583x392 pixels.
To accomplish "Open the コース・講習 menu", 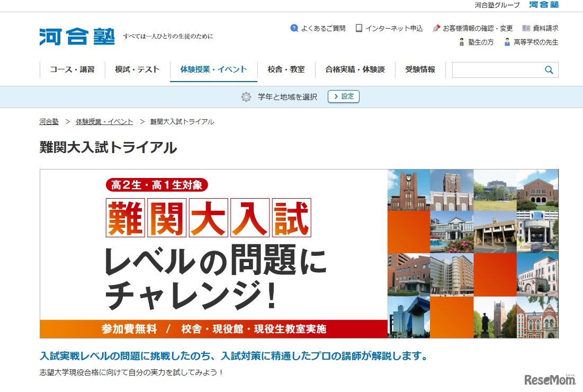I will 72,69.
